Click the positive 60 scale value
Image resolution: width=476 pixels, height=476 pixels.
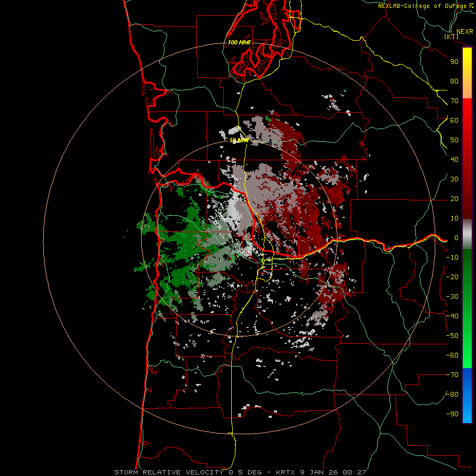[454, 121]
